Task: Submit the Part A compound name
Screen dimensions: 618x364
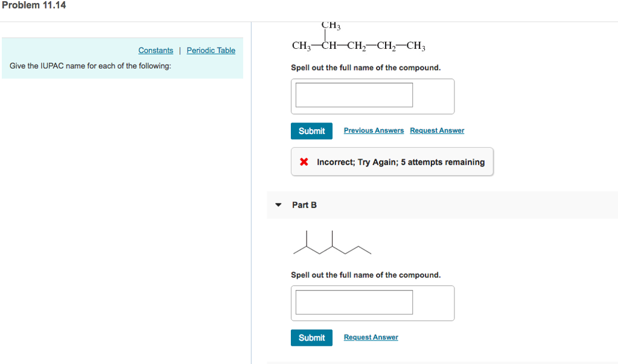Action: click(x=311, y=130)
